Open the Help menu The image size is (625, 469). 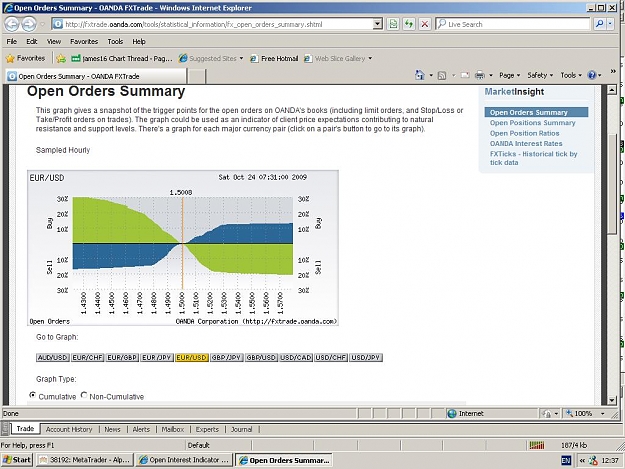pyautogui.click(x=139, y=41)
